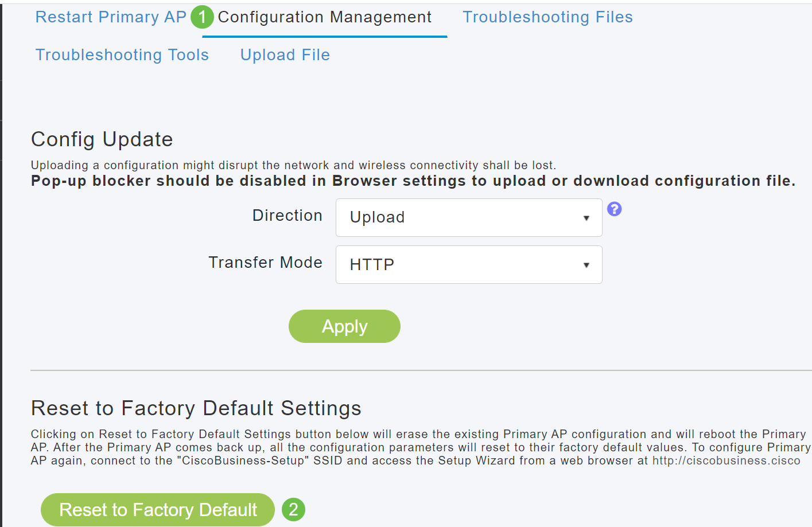
Task: Click the Reset to Factory Default Settings heading
Action: pyautogui.click(x=196, y=408)
